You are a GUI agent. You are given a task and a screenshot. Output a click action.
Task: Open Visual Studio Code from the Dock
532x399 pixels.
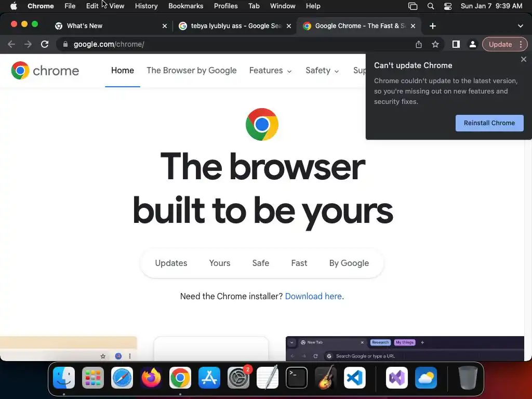coord(354,378)
